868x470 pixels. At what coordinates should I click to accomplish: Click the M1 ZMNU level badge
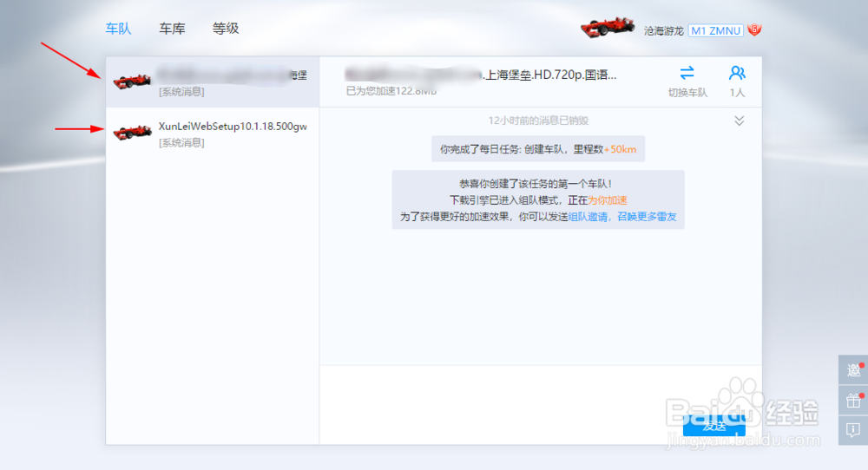point(716,31)
